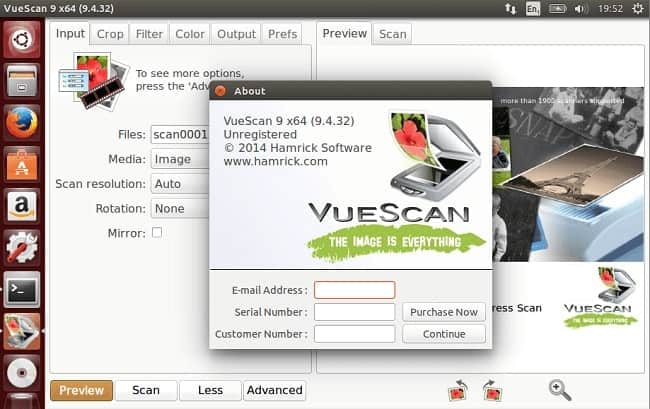Click the Input tab film-and-photo illustration
Image resolution: width=650 pixels, height=409 pixels.
[94, 81]
